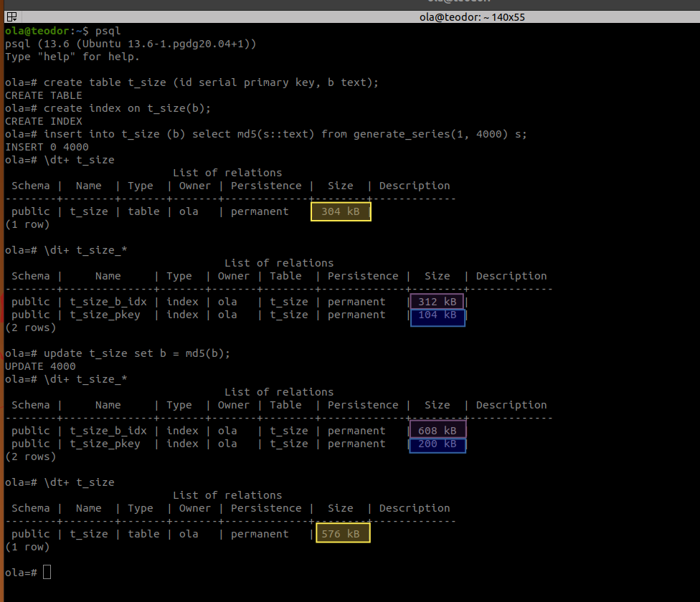Click the terminal grid icon in the title bar

(12, 17)
